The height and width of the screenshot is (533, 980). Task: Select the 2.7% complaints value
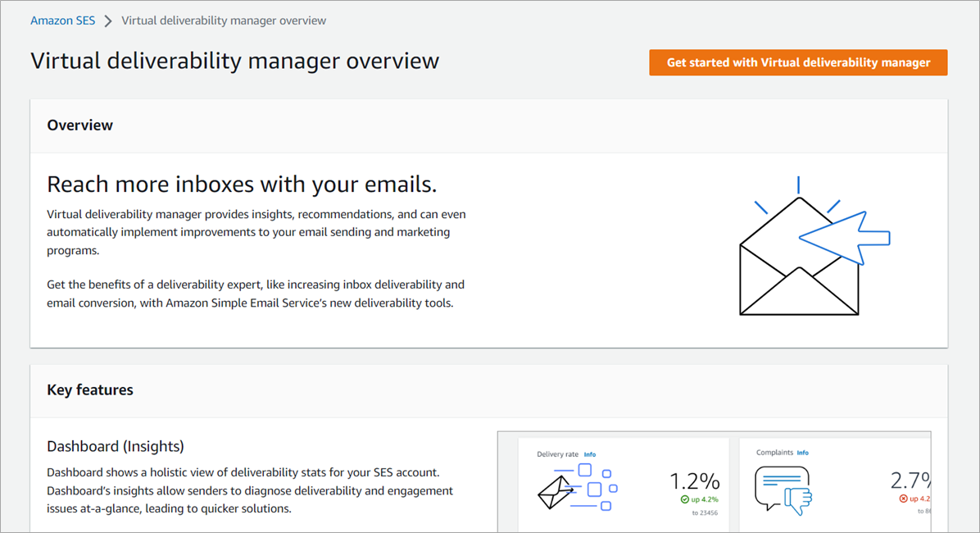click(x=910, y=481)
